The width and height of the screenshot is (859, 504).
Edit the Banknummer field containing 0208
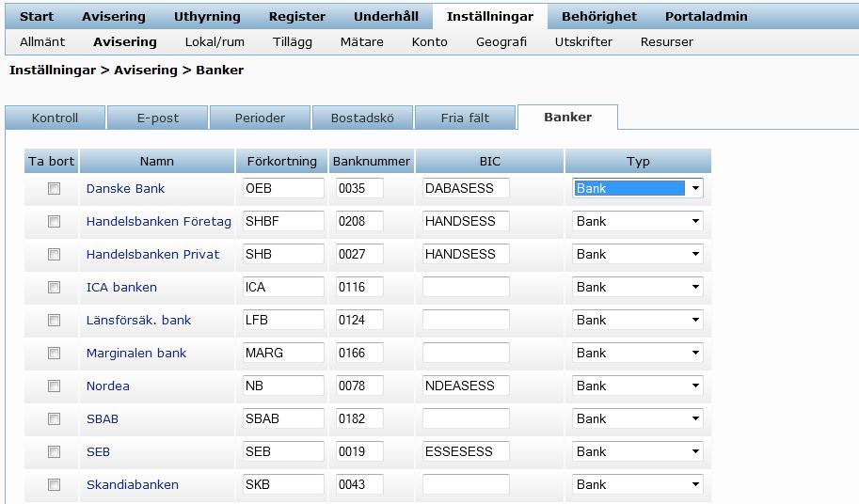click(359, 221)
